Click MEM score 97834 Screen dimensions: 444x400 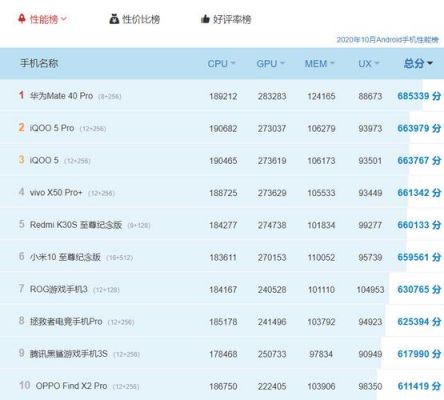(321, 354)
